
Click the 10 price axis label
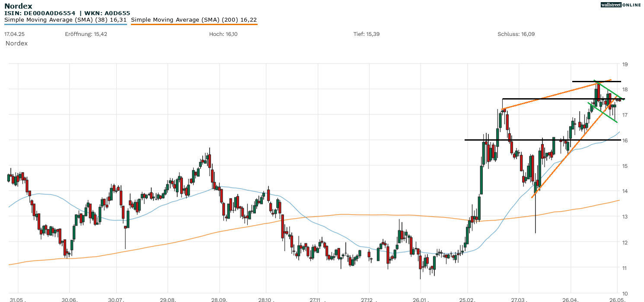(625, 293)
